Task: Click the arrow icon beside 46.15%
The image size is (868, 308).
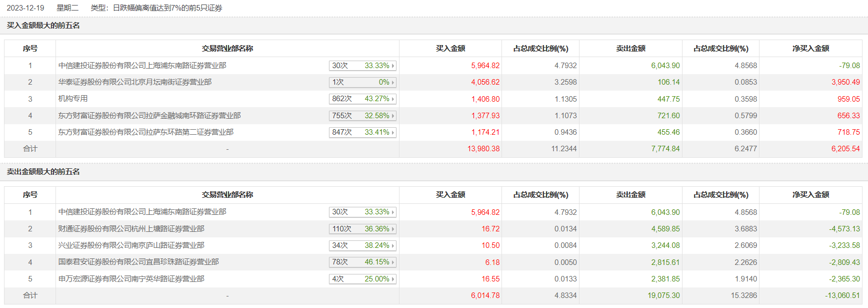Action: (x=393, y=262)
